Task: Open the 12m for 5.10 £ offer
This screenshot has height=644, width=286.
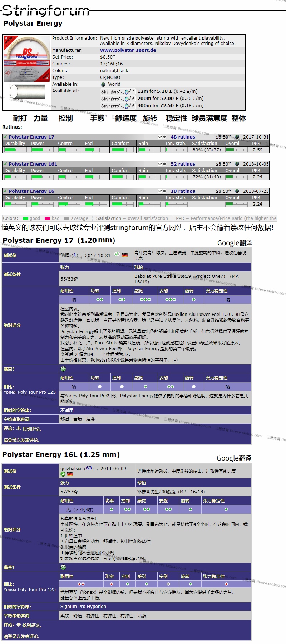Action: click(167, 91)
